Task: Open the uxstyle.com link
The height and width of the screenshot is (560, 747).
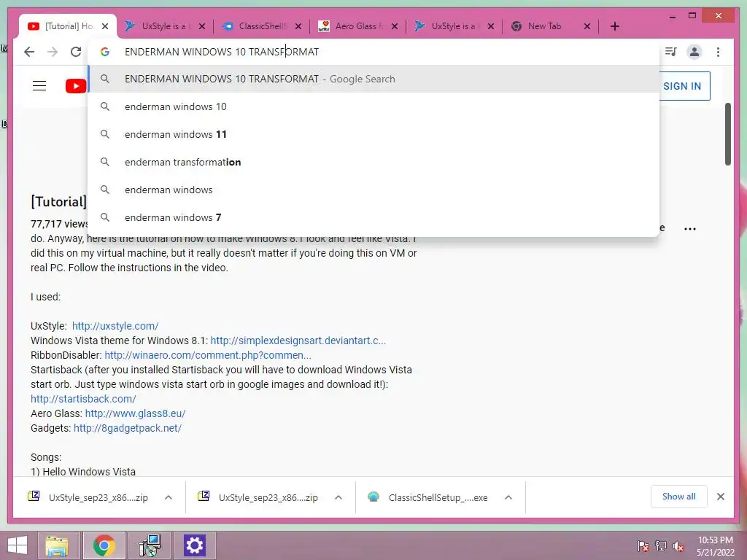Action: [x=115, y=326]
